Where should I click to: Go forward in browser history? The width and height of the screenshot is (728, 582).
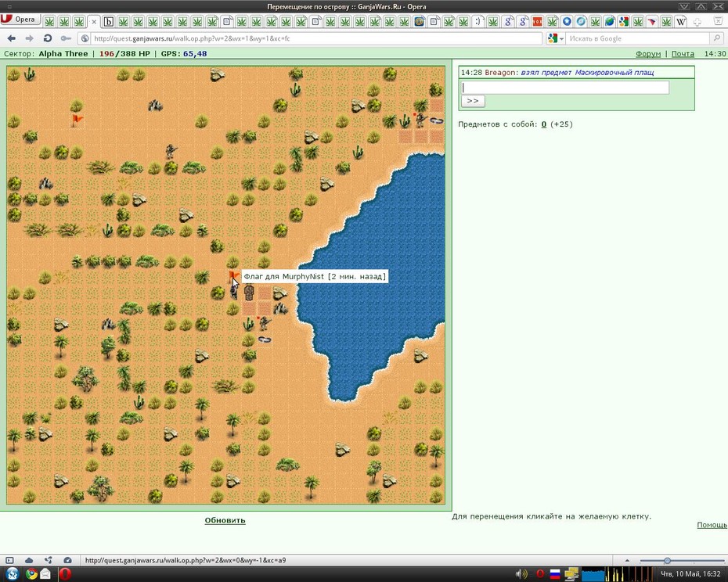(x=29, y=38)
